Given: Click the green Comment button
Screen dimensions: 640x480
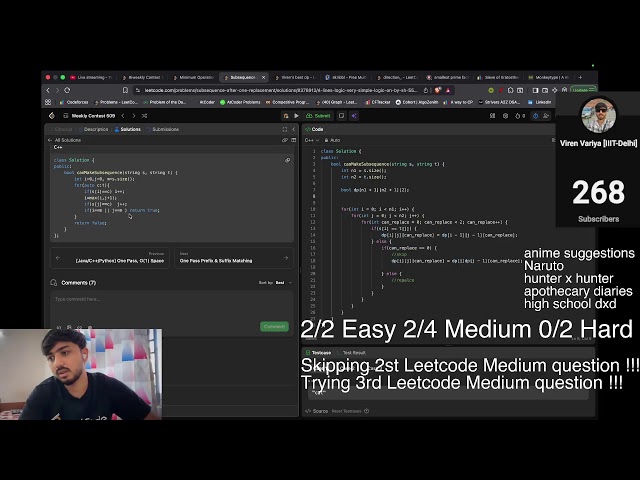Looking at the screenshot, I should (x=274, y=326).
